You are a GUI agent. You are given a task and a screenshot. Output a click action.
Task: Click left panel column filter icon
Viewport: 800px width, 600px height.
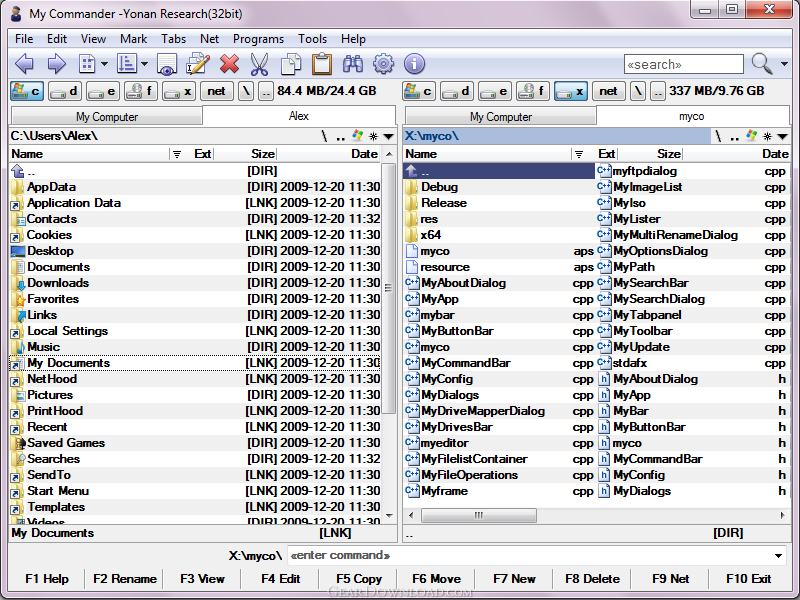pos(177,154)
